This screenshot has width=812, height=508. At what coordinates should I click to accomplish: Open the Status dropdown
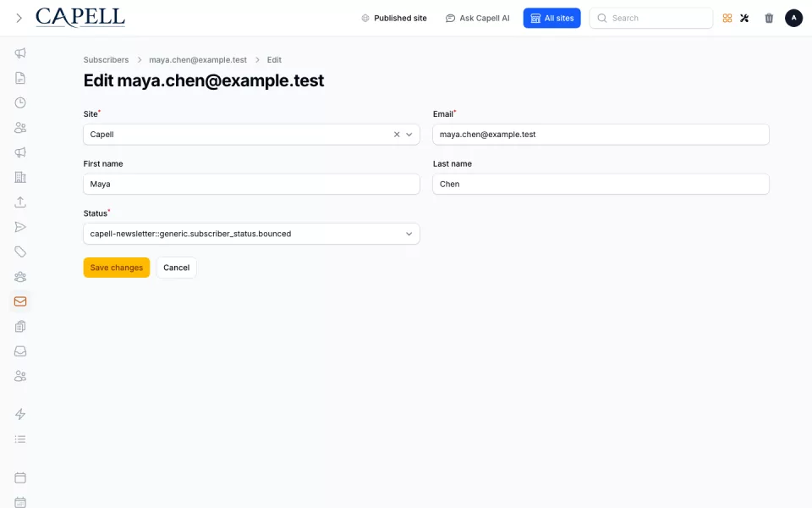click(x=251, y=234)
